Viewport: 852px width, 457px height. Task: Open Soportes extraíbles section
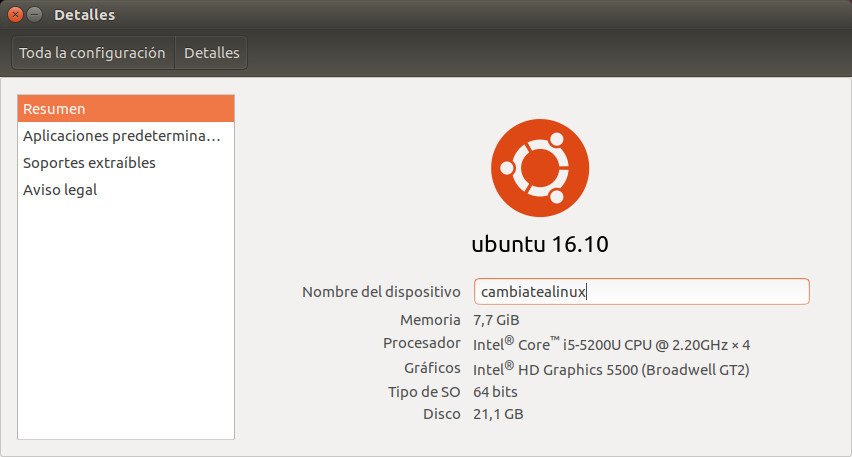tap(126, 163)
